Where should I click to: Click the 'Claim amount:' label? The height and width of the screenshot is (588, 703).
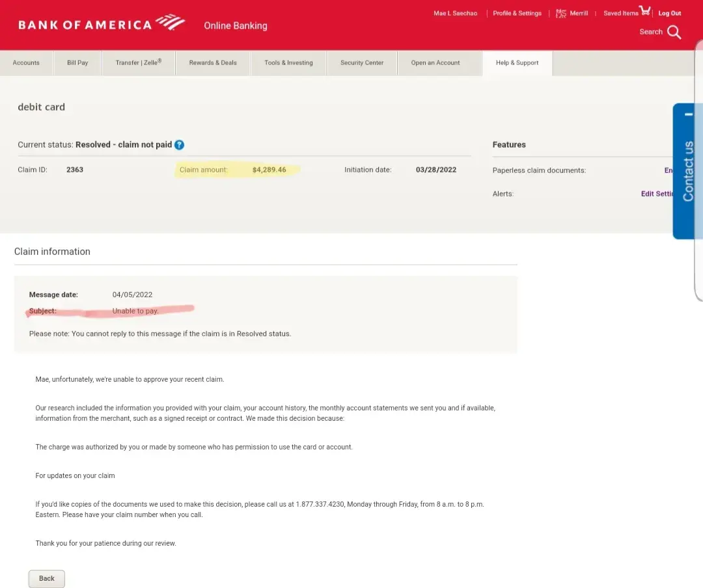[x=204, y=170]
